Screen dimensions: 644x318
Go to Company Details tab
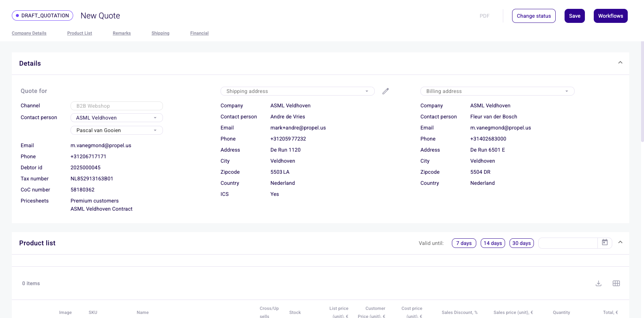coord(29,33)
